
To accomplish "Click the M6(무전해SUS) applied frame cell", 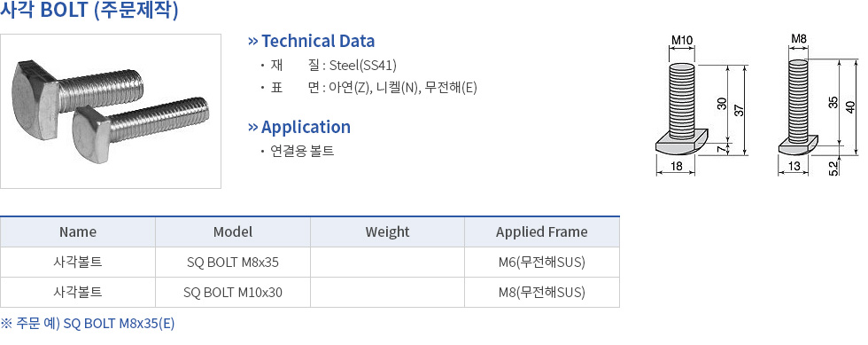I will [542, 263].
